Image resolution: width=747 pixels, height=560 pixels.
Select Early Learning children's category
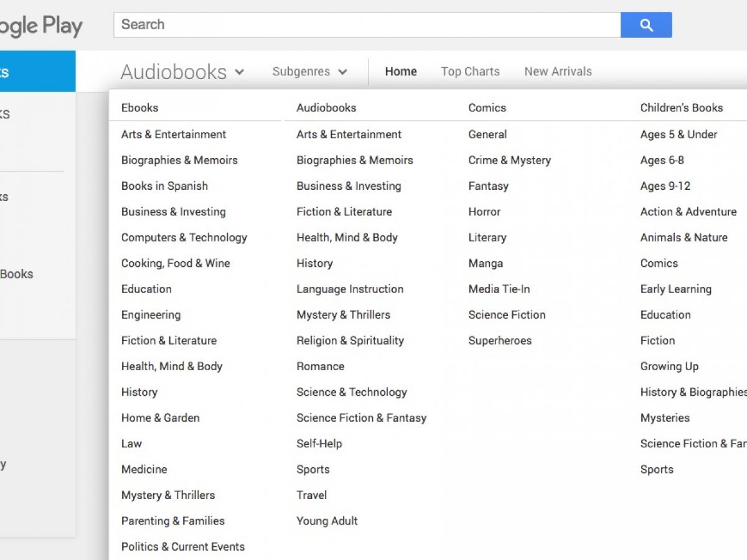pos(675,289)
